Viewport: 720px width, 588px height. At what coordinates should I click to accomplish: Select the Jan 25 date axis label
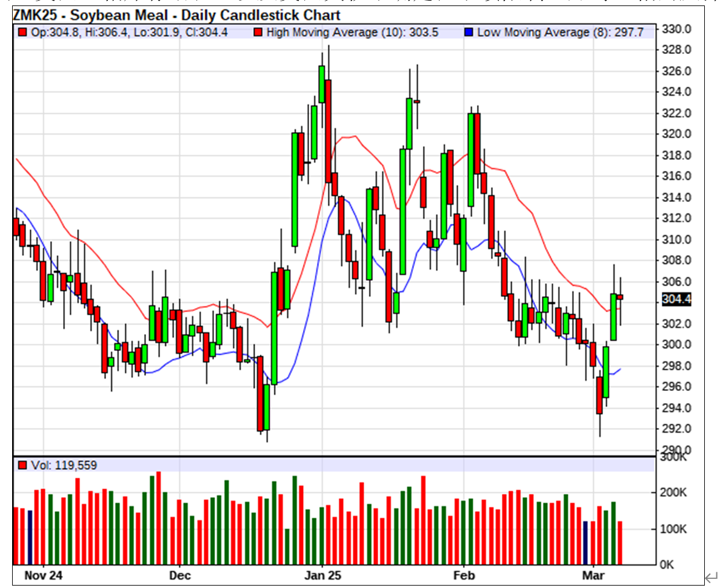(323, 573)
